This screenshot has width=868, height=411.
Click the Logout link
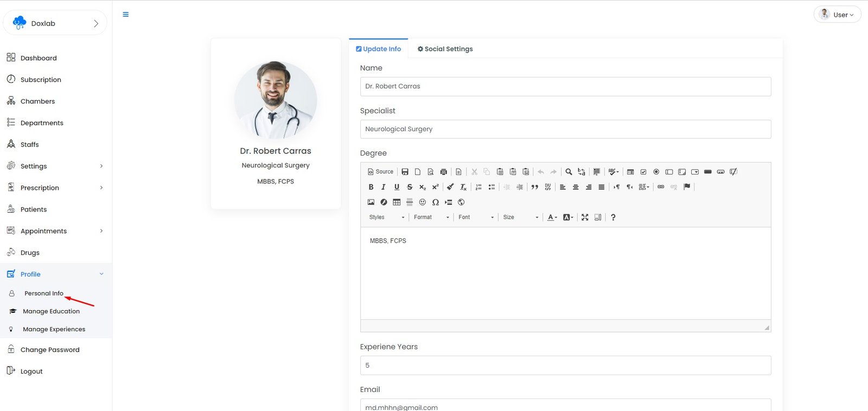pyautogui.click(x=31, y=371)
